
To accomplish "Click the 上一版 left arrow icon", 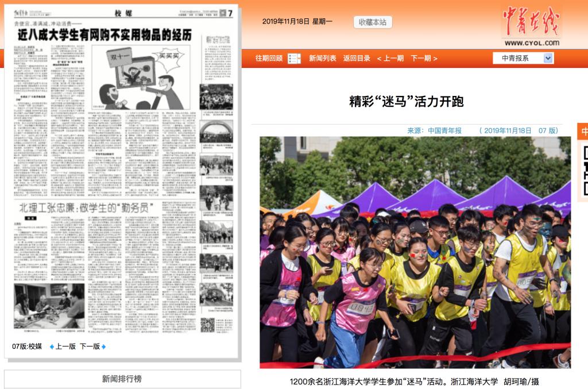I will [52, 347].
